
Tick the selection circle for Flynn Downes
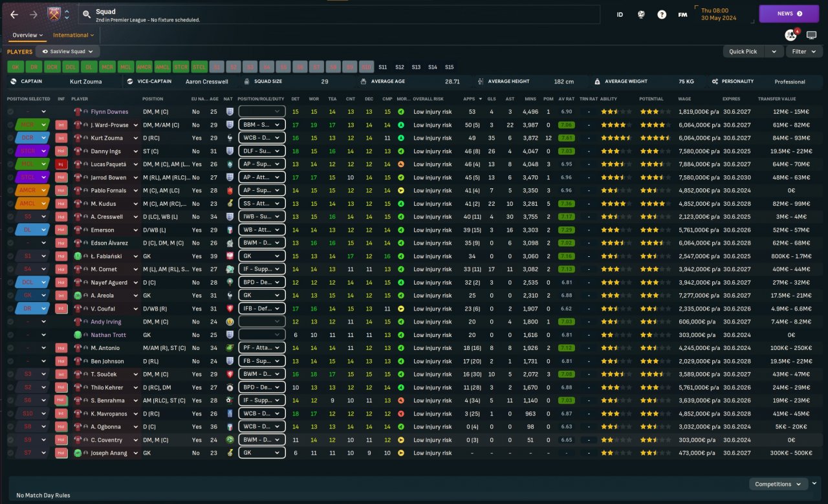10,112
